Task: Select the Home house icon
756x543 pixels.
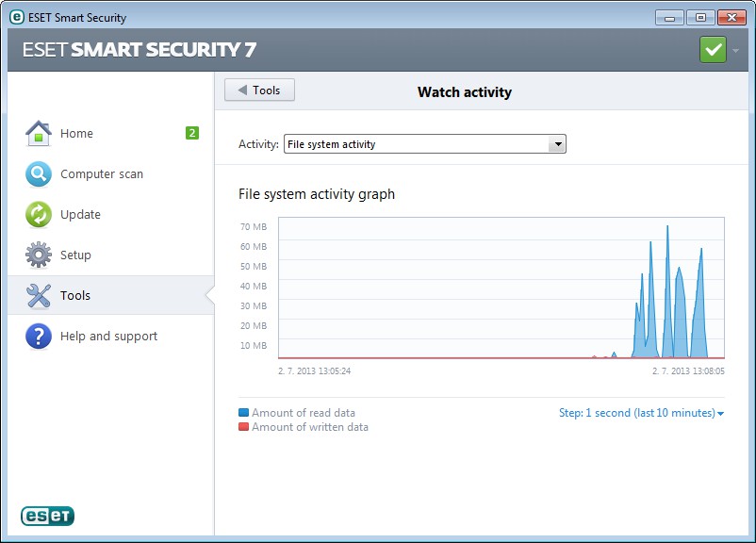Action: 38,133
